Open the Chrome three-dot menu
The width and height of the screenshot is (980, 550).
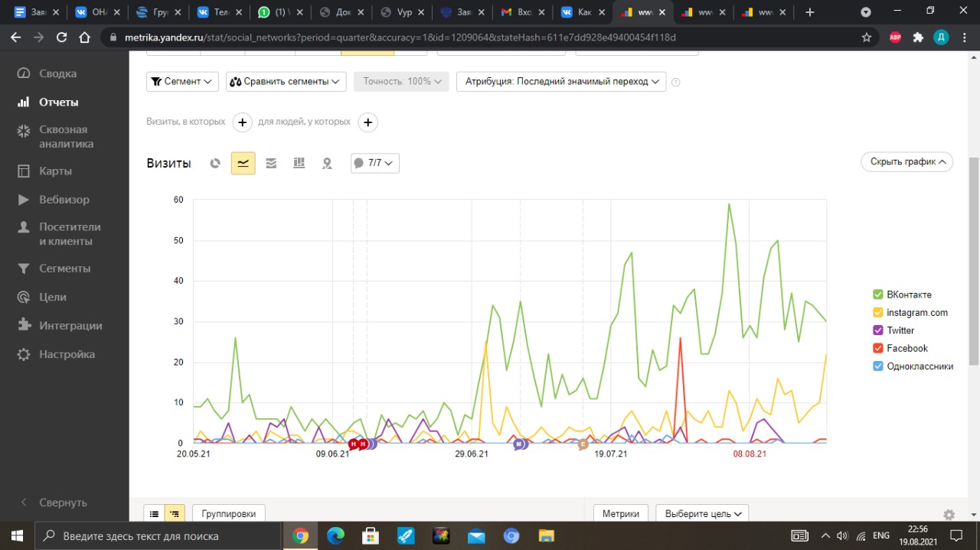(x=964, y=37)
